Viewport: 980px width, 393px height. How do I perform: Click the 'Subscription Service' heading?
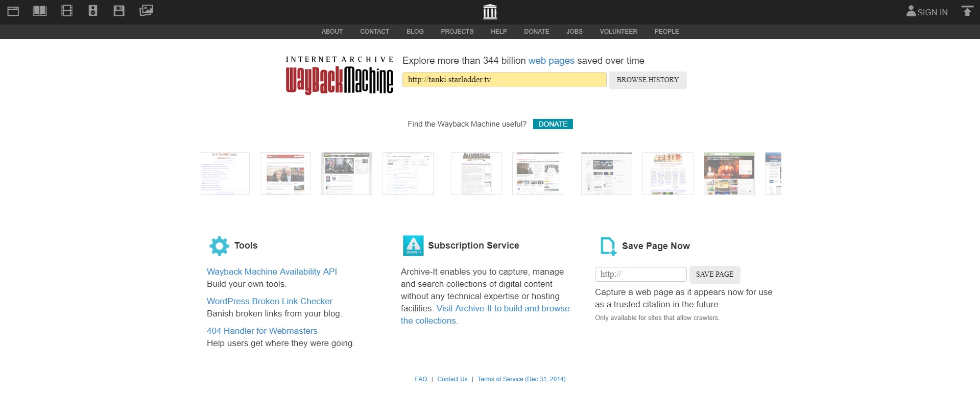pyautogui.click(x=473, y=245)
